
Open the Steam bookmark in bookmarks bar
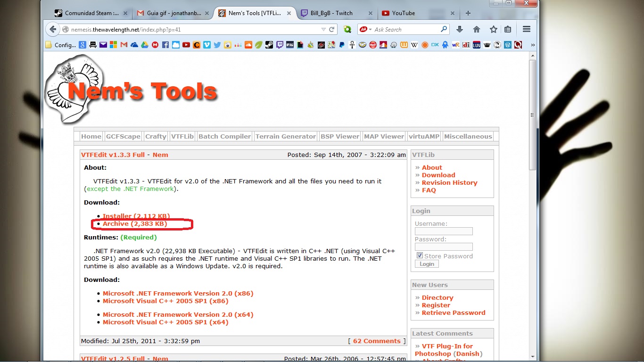tap(269, 45)
